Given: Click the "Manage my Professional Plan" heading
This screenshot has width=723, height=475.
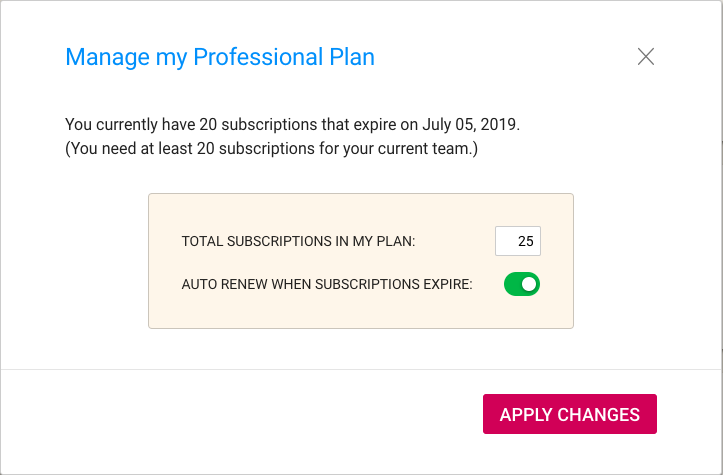Looking at the screenshot, I should click(x=220, y=57).
